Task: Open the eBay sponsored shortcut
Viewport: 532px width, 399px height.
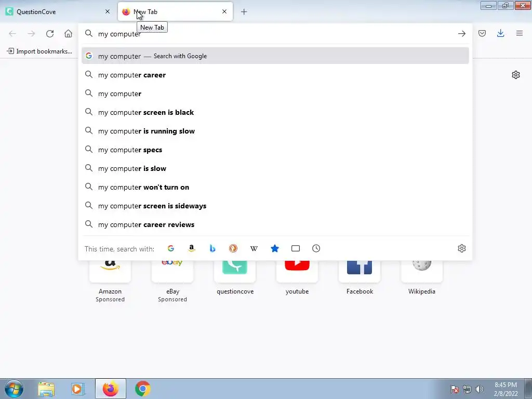Action: point(172,281)
